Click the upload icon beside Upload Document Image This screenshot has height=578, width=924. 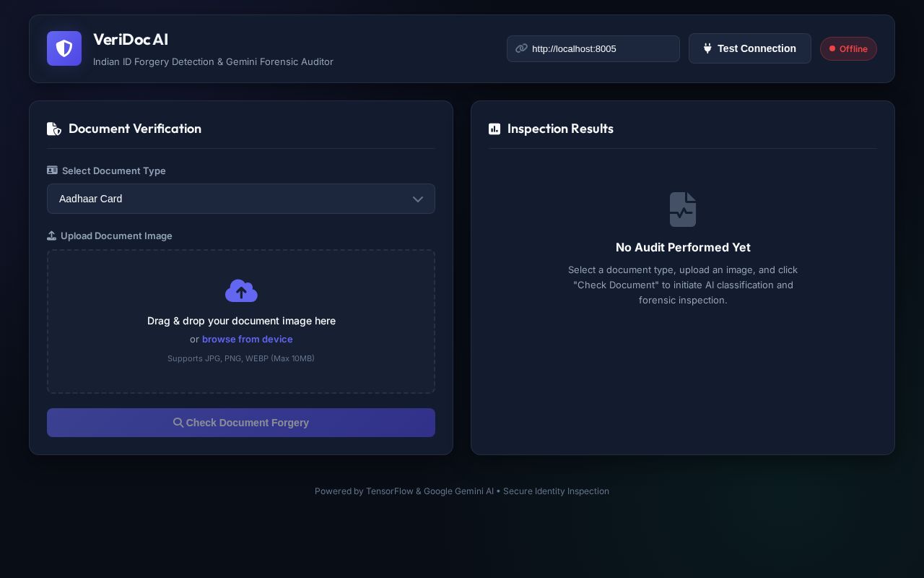pos(51,236)
